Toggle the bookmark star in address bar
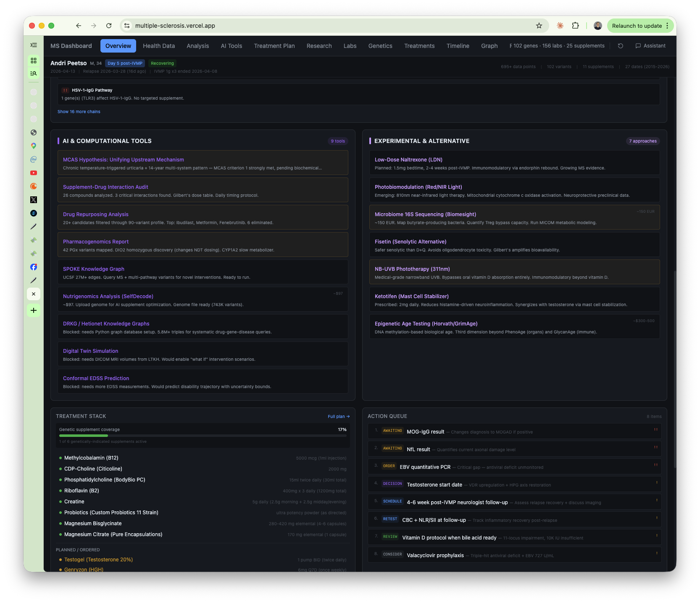Viewport: 700px width, 603px height. 539,26
